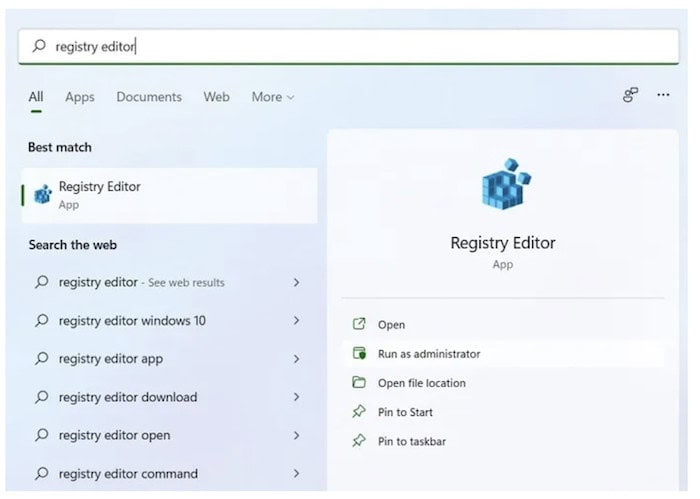
Task: Expand chevron for 'registry editor app'
Action: tap(296, 359)
